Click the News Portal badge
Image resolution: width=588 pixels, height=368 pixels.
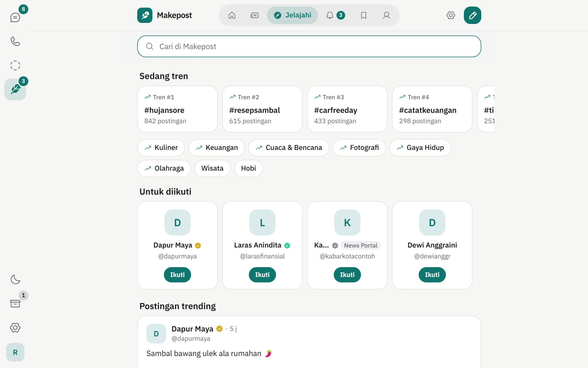[361, 245]
